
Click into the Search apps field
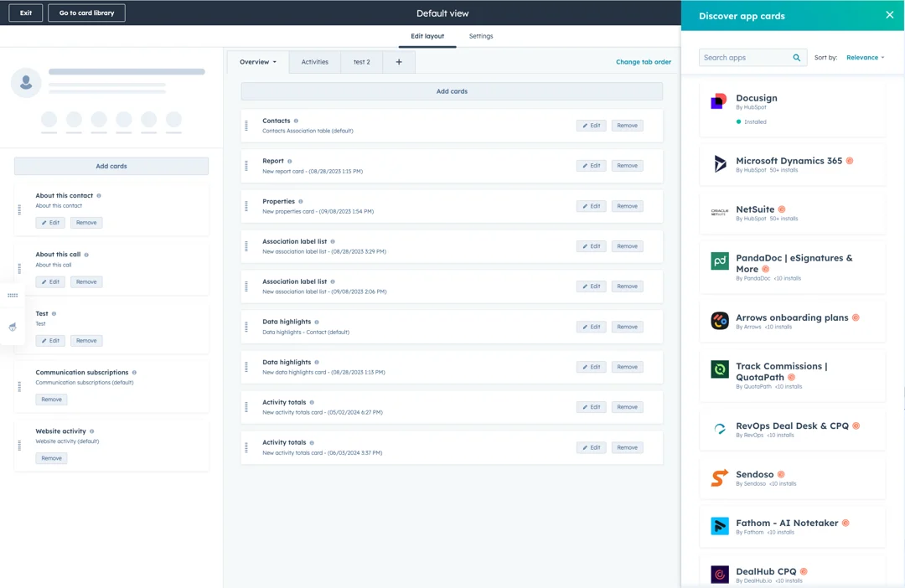745,58
